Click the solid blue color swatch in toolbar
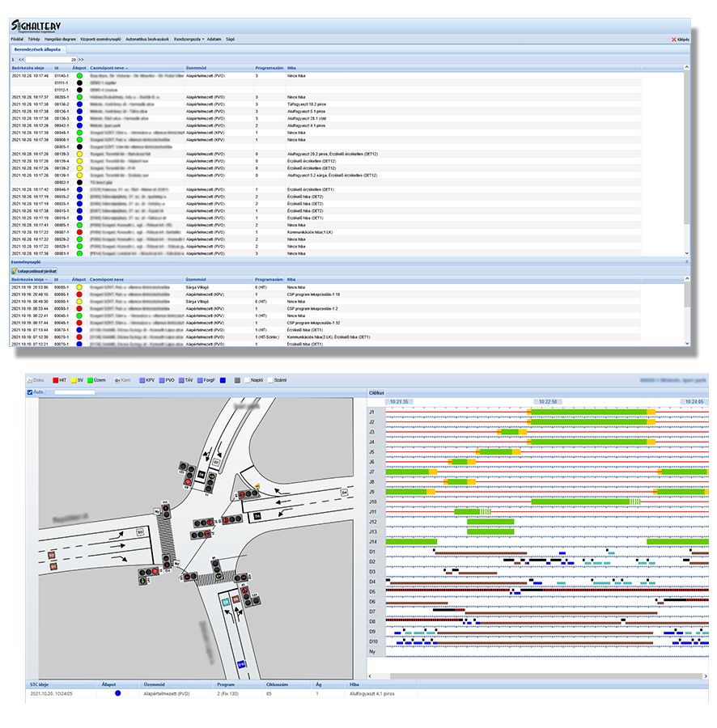This screenshot has height=728, width=717. click(x=223, y=379)
